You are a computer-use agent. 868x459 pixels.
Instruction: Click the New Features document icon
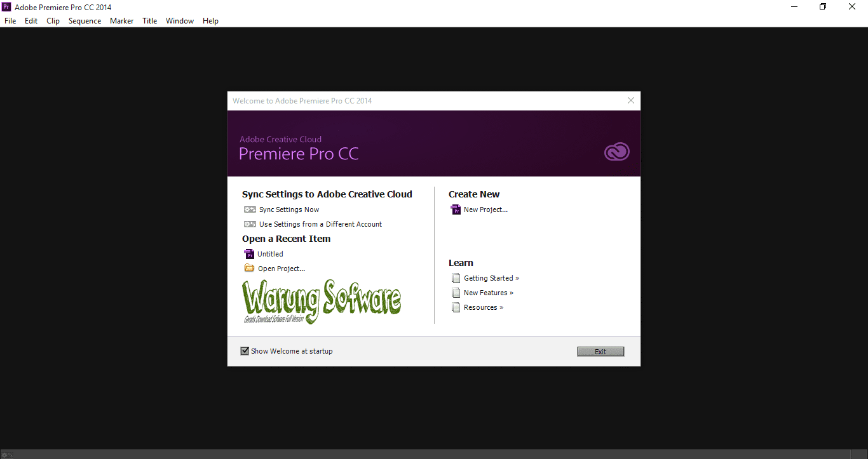point(456,293)
